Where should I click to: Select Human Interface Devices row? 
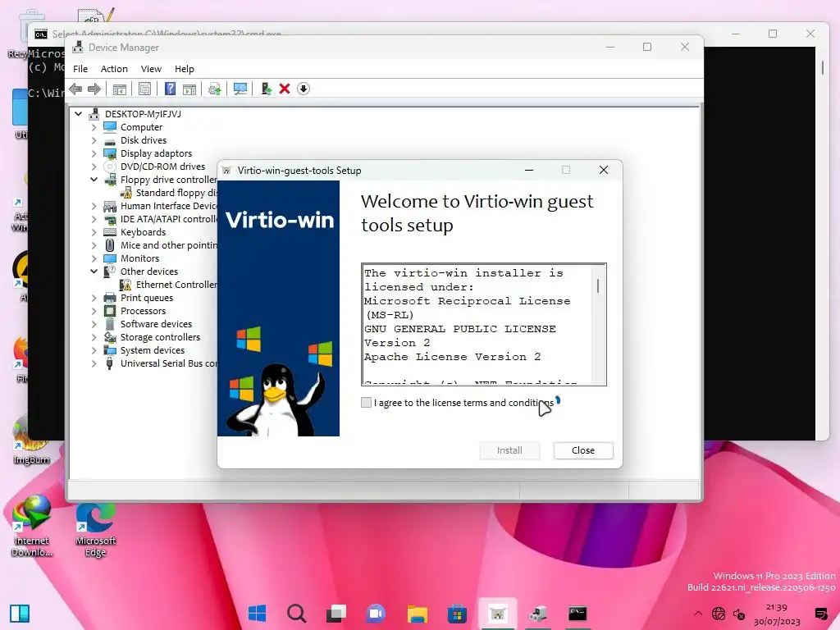168,206
